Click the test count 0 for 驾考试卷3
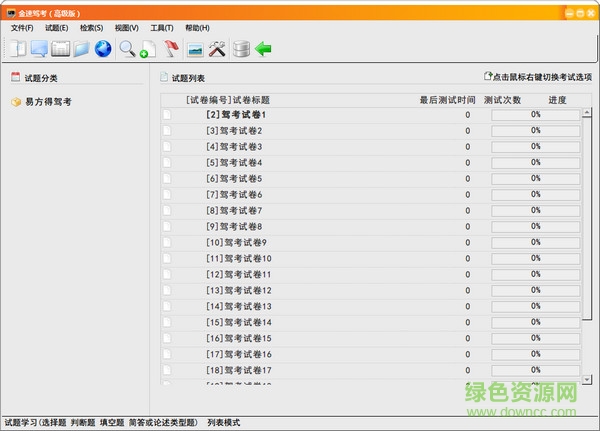Image resolution: width=600 pixels, height=431 pixels. (468, 147)
